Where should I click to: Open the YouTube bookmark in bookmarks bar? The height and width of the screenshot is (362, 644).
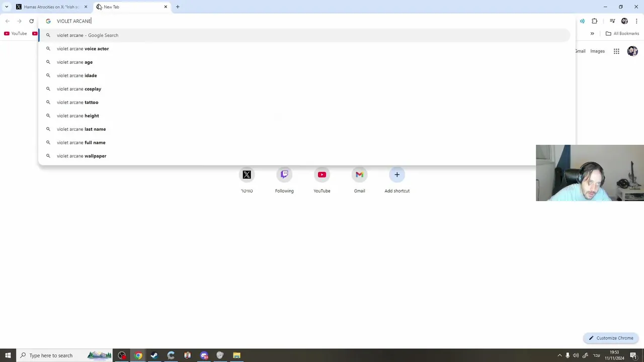16,34
